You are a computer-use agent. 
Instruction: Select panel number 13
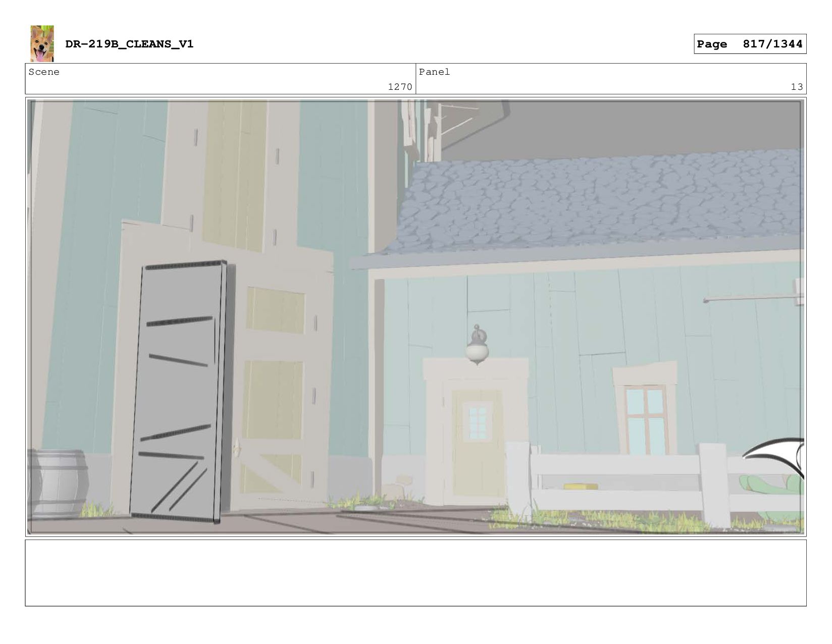coord(797,87)
